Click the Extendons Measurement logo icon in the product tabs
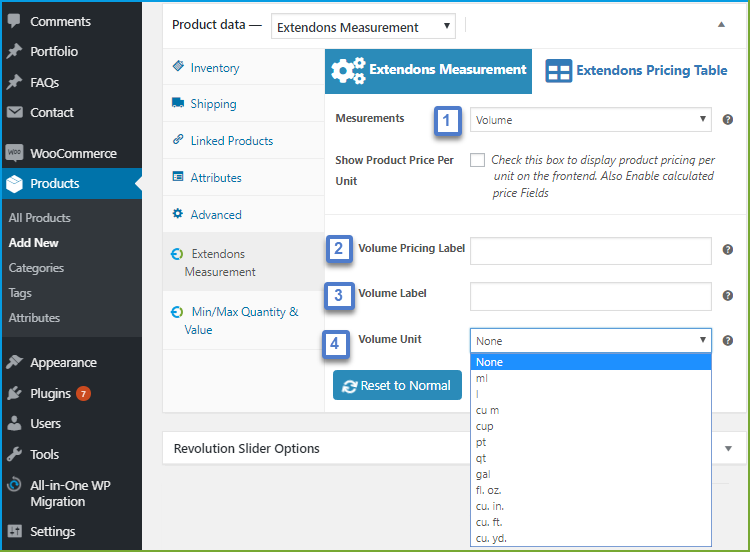Image resolution: width=750 pixels, height=552 pixels. pos(177,254)
